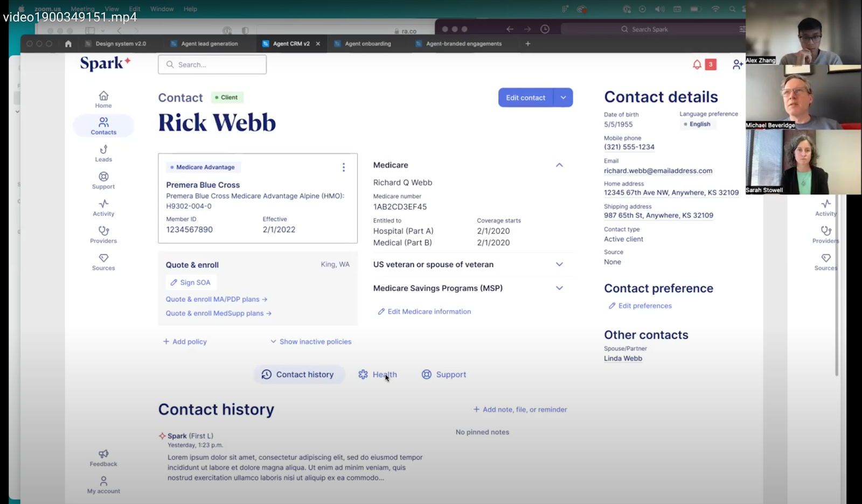Collapse the Medicare section chevron
The image size is (862, 504).
point(559,165)
